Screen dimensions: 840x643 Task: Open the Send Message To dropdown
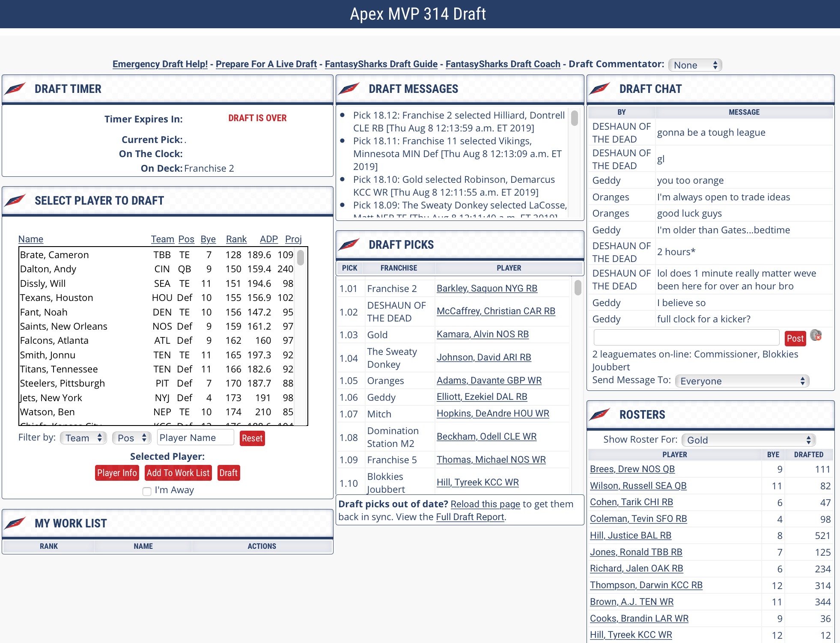[742, 381]
